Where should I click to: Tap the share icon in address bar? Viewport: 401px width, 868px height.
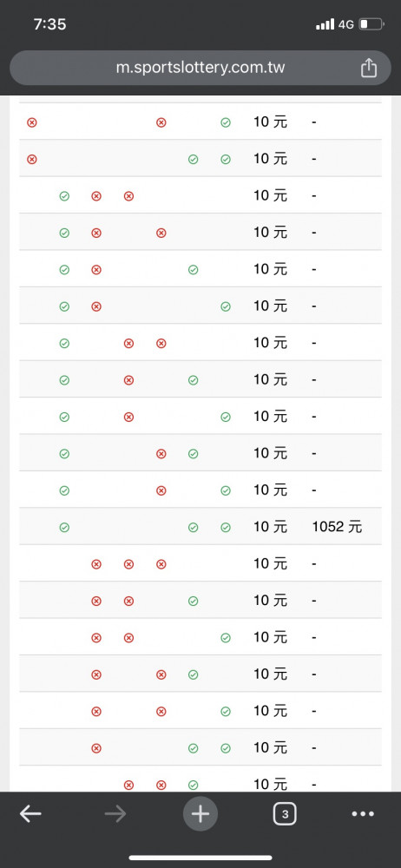pyautogui.click(x=368, y=68)
